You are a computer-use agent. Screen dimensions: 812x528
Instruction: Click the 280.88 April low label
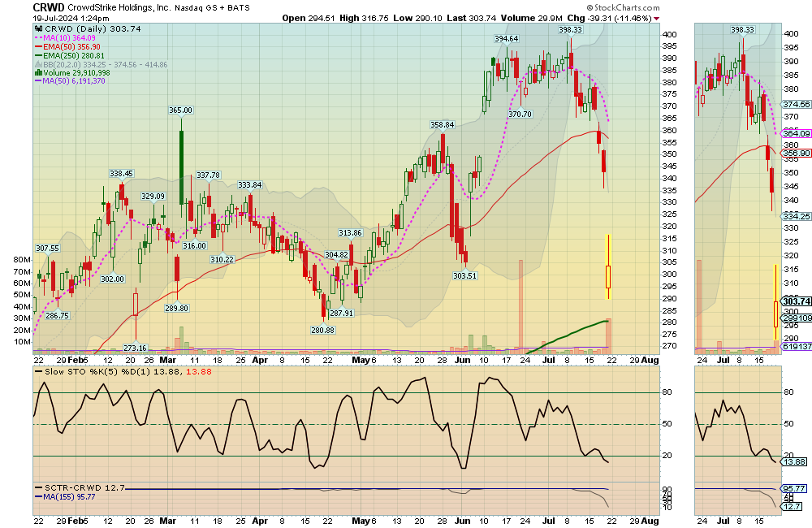point(322,330)
